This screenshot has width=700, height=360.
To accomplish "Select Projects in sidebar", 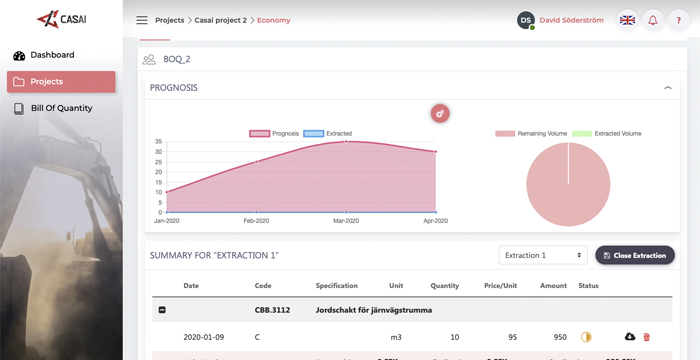I will (61, 82).
